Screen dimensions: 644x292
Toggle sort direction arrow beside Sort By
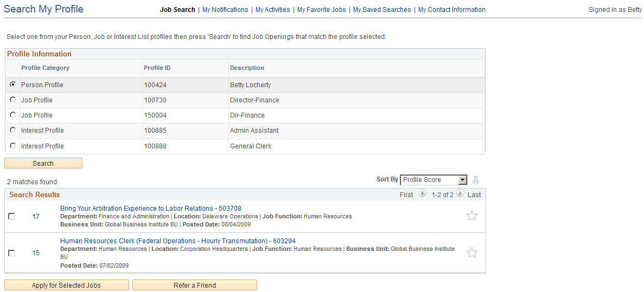click(x=476, y=180)
